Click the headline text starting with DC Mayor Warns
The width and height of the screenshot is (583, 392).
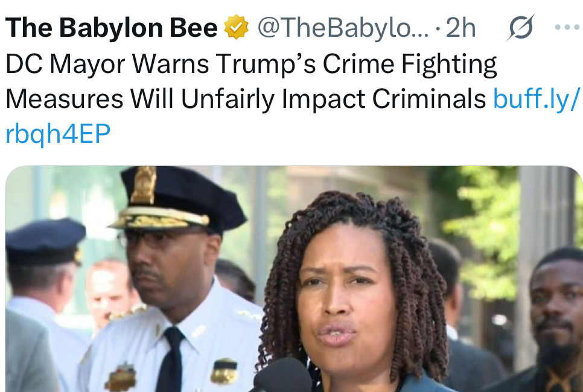coord(251,65)
